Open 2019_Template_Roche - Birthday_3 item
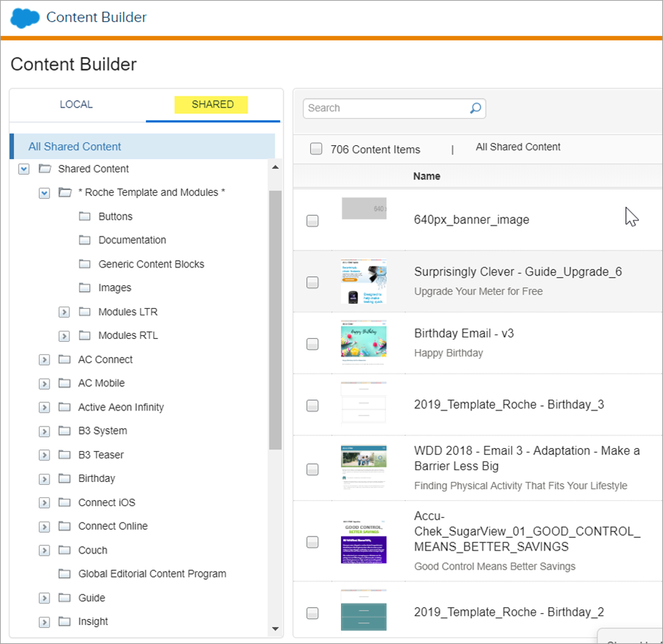 click(509, 405)
